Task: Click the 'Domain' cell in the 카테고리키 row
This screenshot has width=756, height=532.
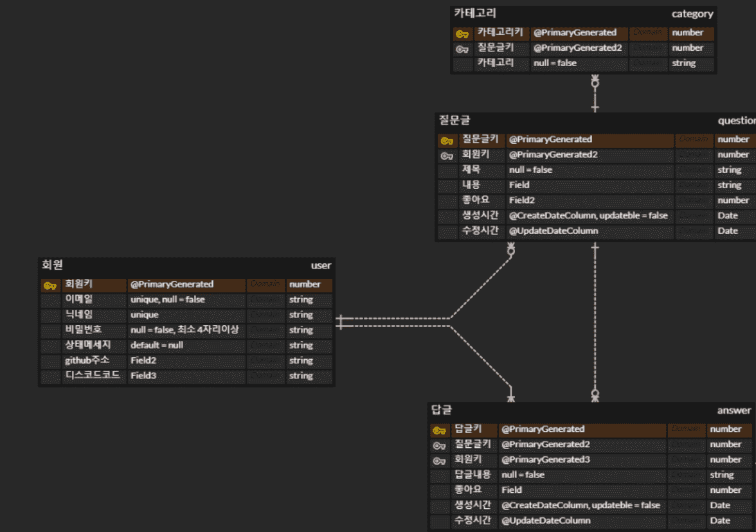Action: point(647,32)
